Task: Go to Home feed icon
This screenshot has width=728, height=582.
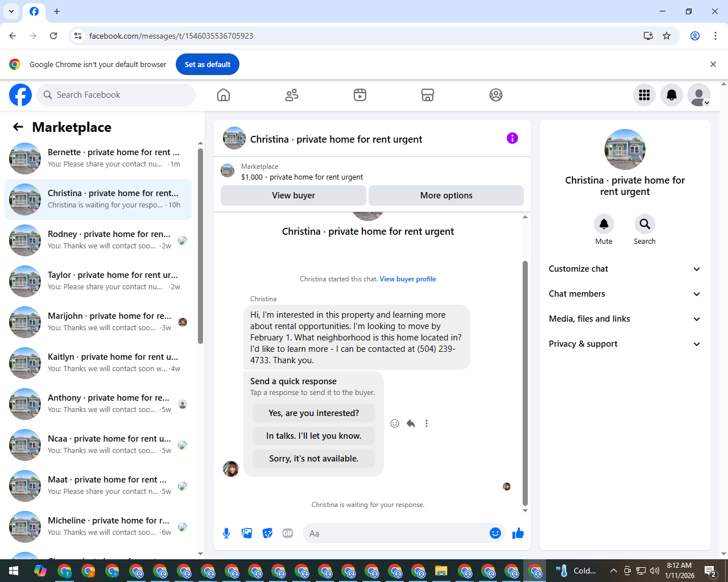Action: pyautogui.click(x=224, y=95)
